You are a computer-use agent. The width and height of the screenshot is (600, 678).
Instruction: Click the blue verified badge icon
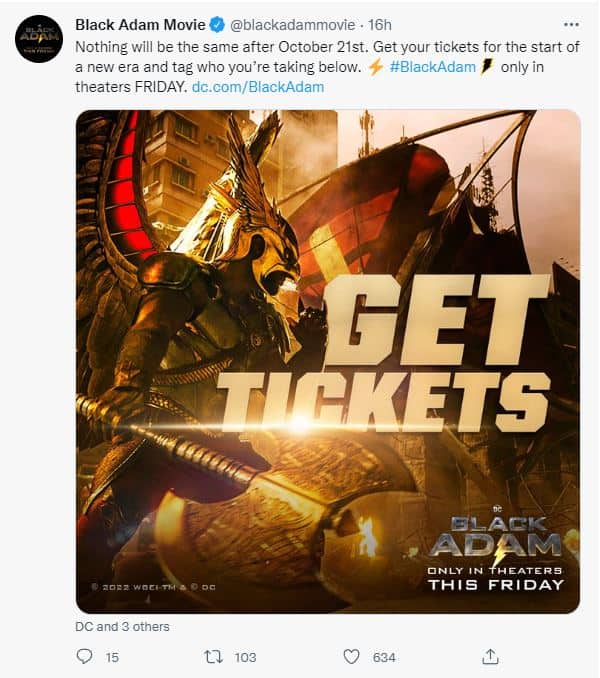click(217, 25)
